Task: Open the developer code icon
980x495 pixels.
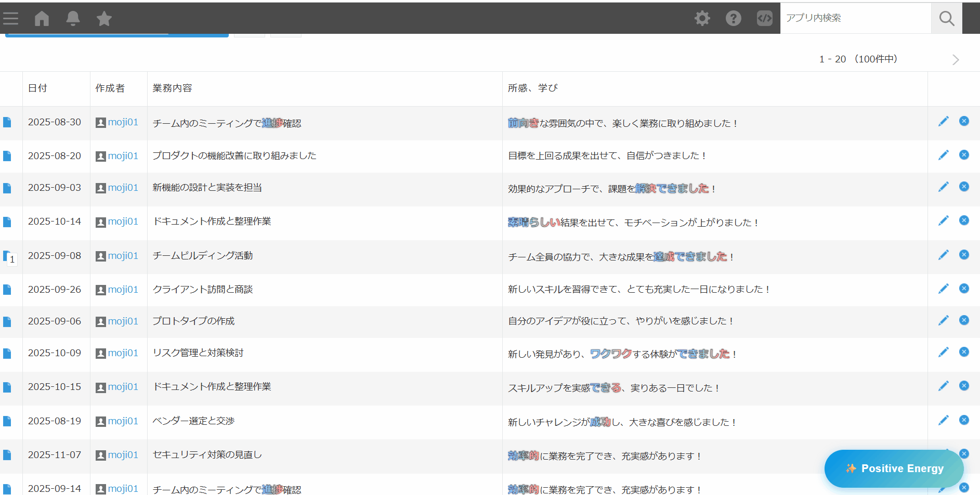Action: click(x=764, y=19)
